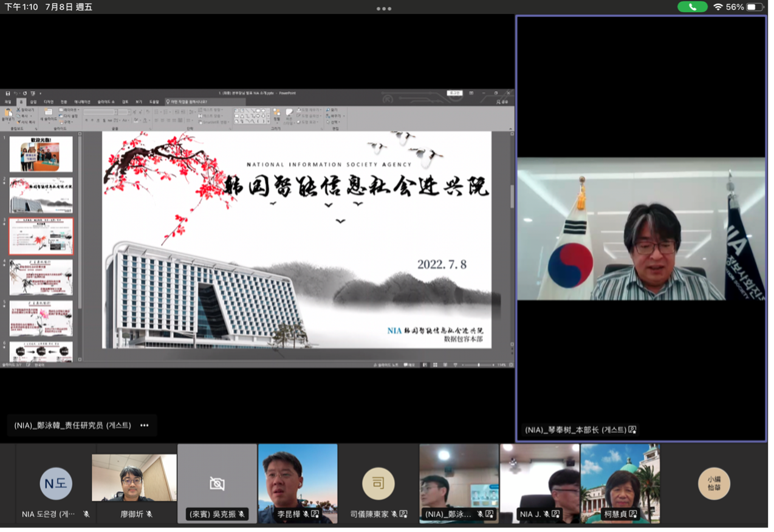Open 도형 채우기 (Shape Fill) color option
The height and width of the screenshot is (532, 774).
point(309,109)
